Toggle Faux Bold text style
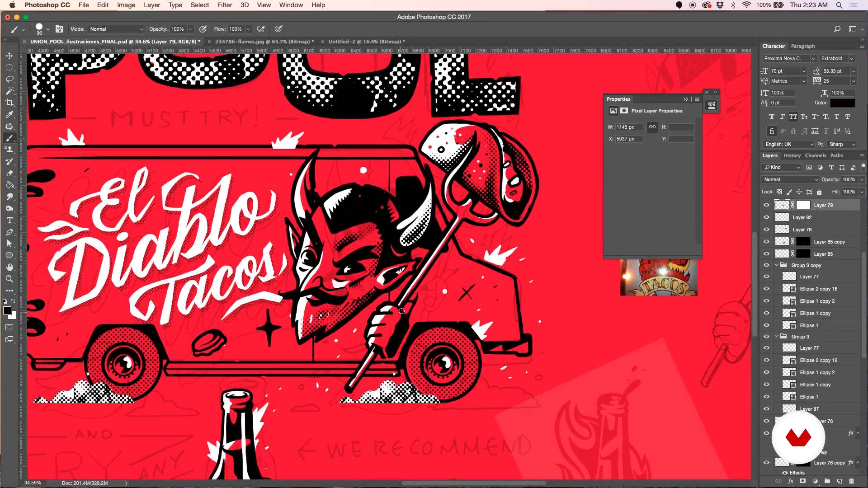The image size is (868, 488). 772,117
